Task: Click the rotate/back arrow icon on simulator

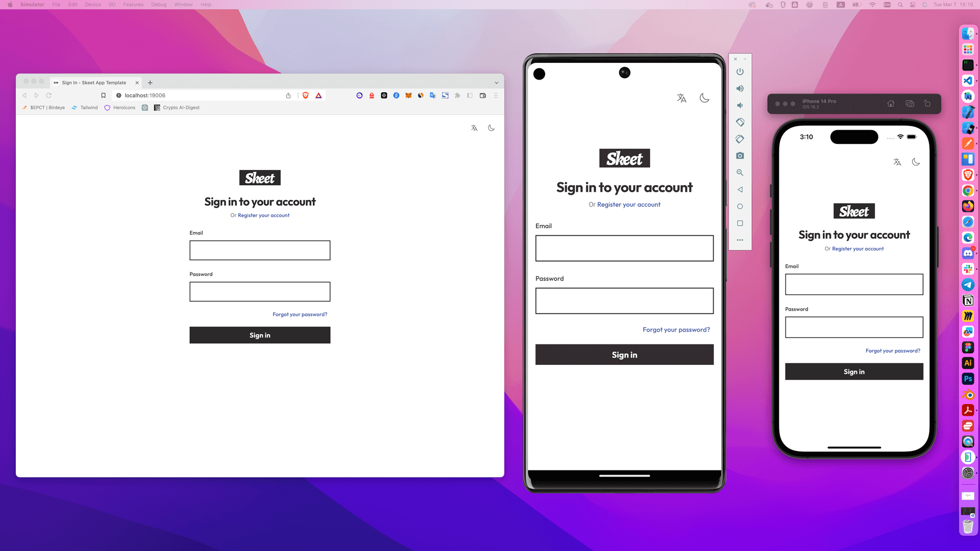Action: [740, 190]
